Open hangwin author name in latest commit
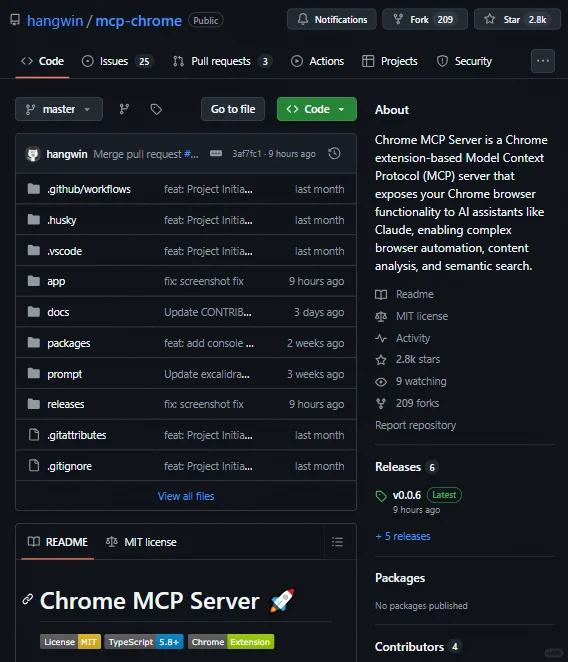Screen dimensions: 568x662 point(67,154)
